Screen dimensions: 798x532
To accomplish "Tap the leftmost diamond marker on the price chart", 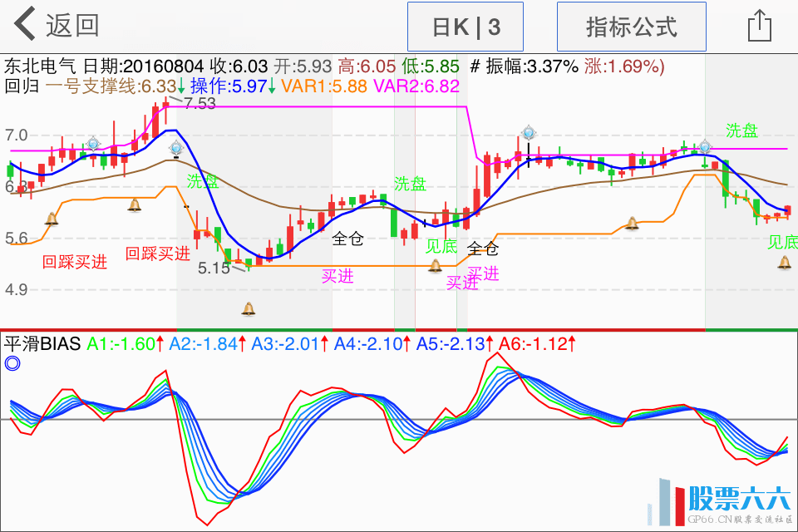I will 93,144.
